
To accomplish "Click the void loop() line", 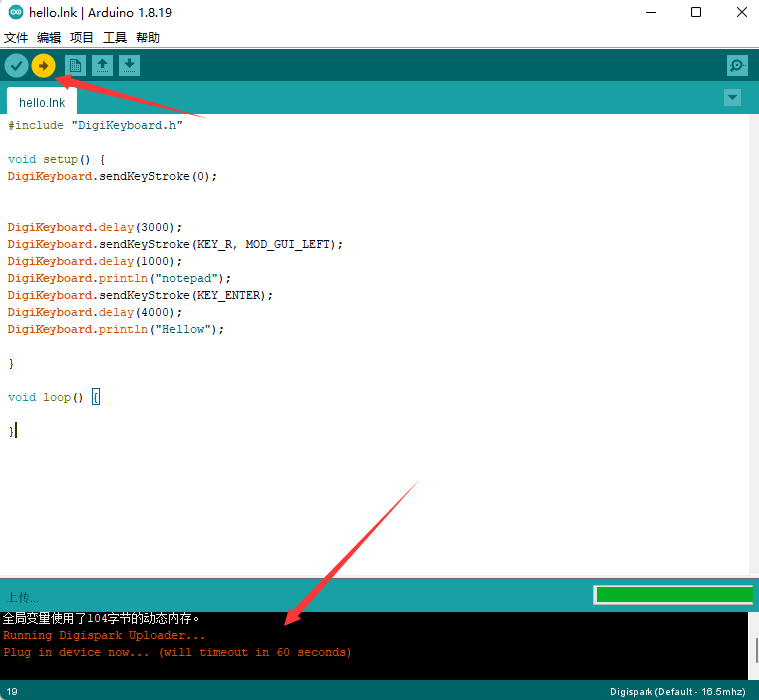I will [54, 397].
